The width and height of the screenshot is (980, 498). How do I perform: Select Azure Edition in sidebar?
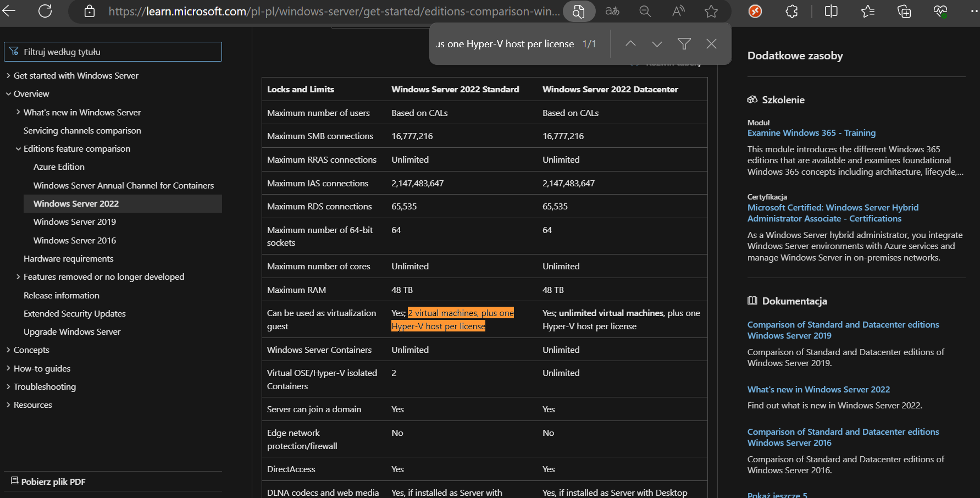point(59,167)
